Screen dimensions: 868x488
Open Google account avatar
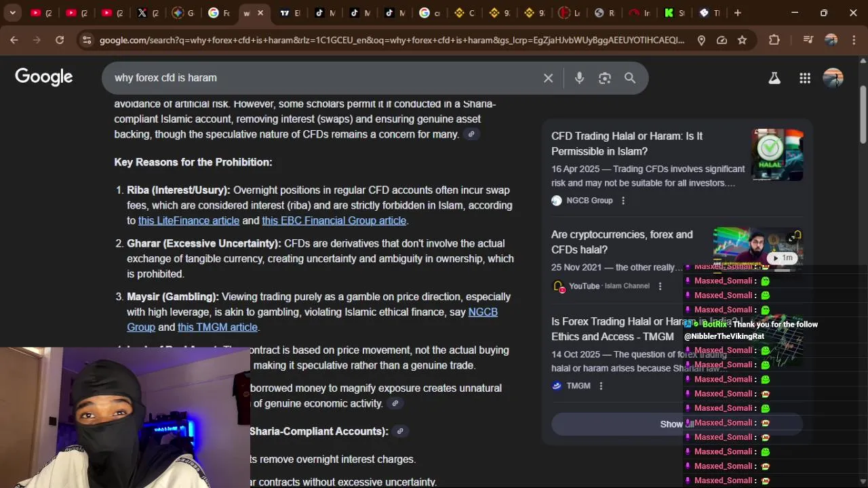pyautogui.click(x=833, y=78)
